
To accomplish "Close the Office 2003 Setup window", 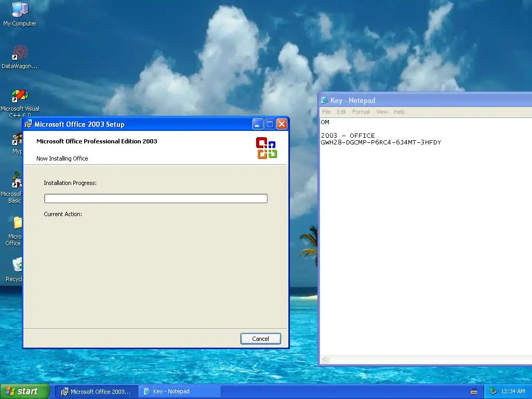I will [x=282, y=124].
